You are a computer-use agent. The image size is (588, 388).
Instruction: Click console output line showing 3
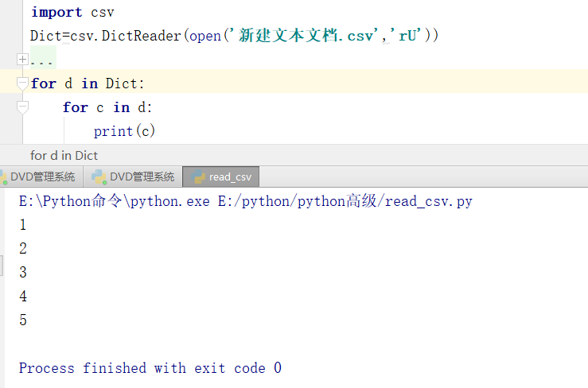tap(23, 272)
